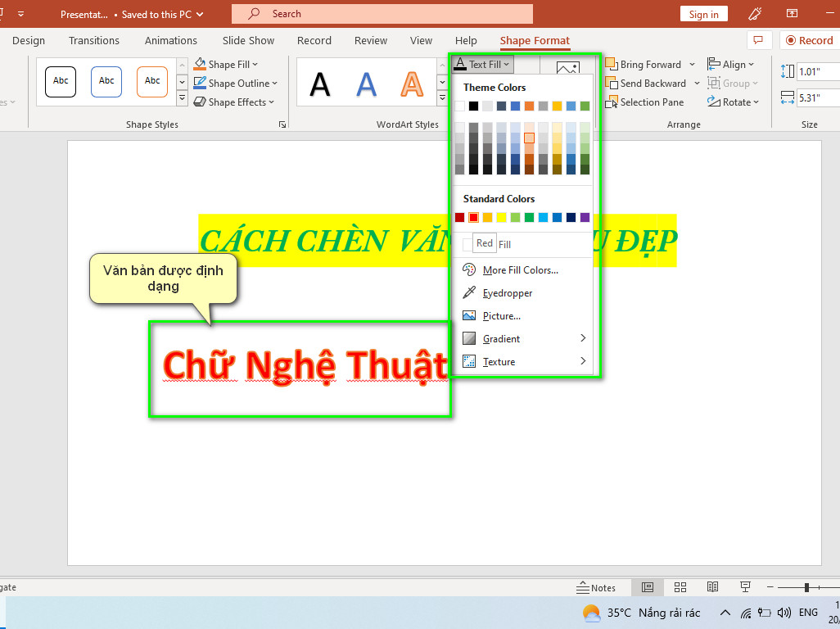Pick the Red standard color swatch
The height and width of the screenshot is (629, 840).
tap(473, 217)
